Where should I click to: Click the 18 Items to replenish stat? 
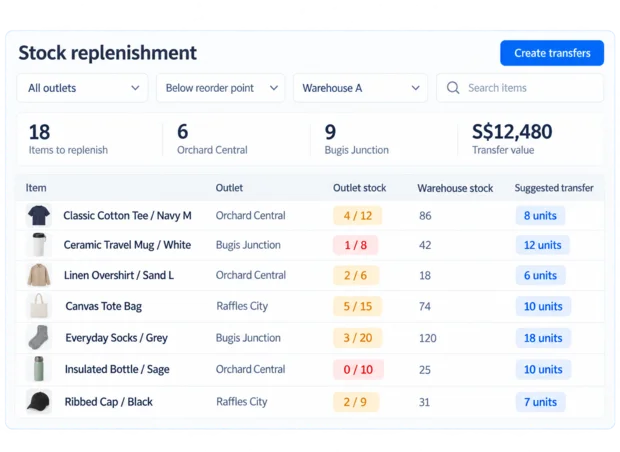[68, 139]
